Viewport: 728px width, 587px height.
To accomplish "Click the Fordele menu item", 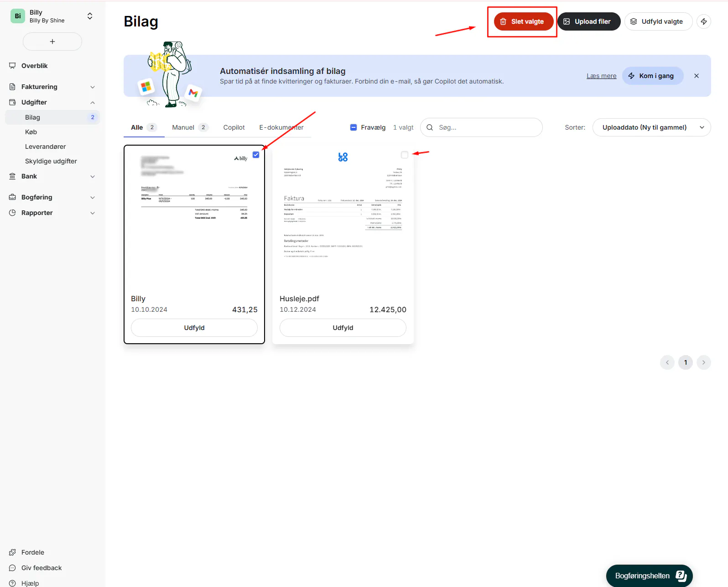I will pos(33,552).
